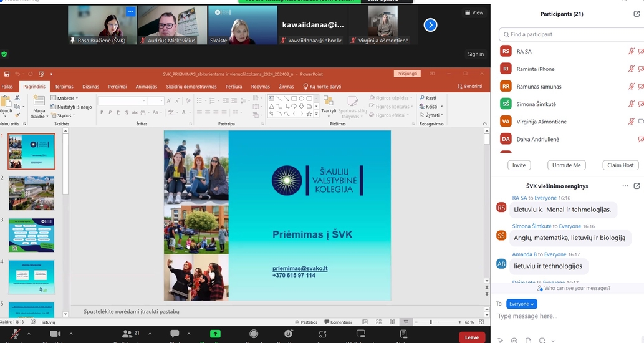This screenshot has width=644, height=343.
Task: Collapse the PowerPoint ribbon arrow
Action: pyautogui.click(x=484, y=123)
